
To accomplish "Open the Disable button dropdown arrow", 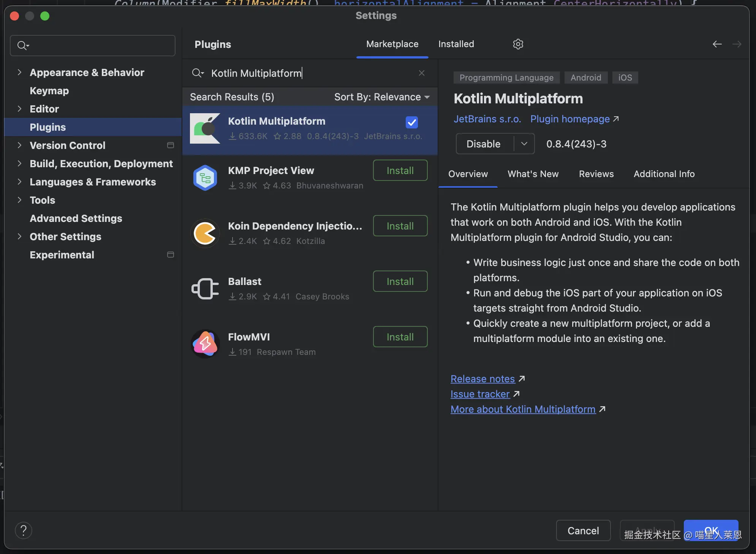I will click(524, 144).
